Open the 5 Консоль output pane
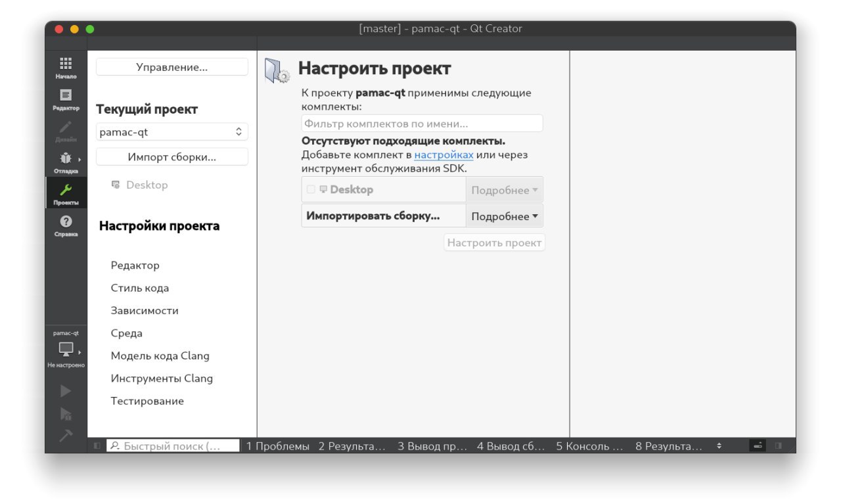This screenshot has height=504, width=841. point(590,446)
